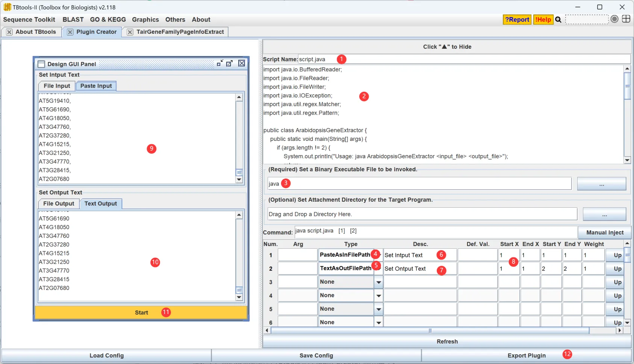Iconify the Design GUI Panel

[220, 63]
